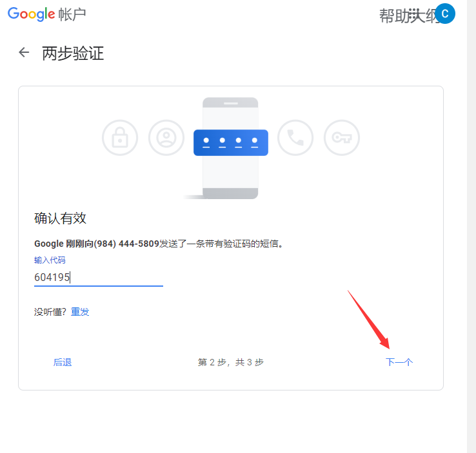This screenshot has width=476, height=453.
Task: Click the Google logo in the header
Action: (x=31, y=14)
